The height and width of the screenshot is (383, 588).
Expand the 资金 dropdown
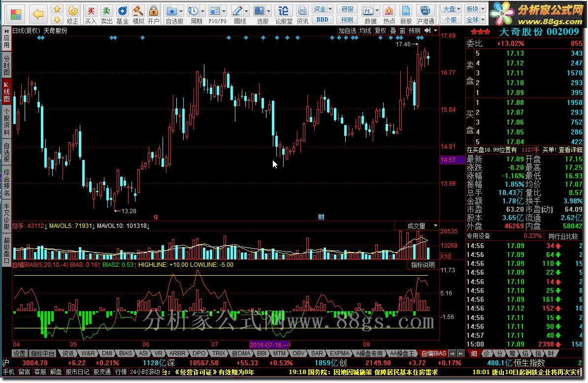[323, 9]
